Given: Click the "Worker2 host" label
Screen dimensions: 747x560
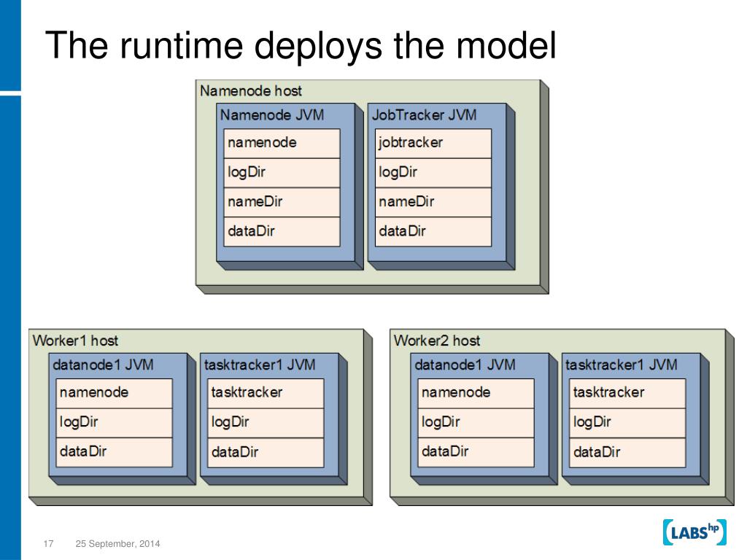Looking at the screenshot, I should tap(437, 341).
